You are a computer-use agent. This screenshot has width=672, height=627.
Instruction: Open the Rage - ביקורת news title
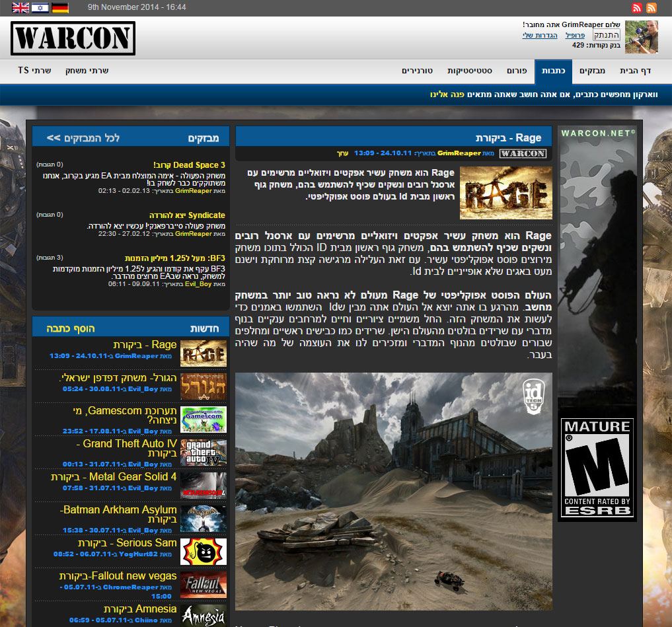(x=145, y=345)
